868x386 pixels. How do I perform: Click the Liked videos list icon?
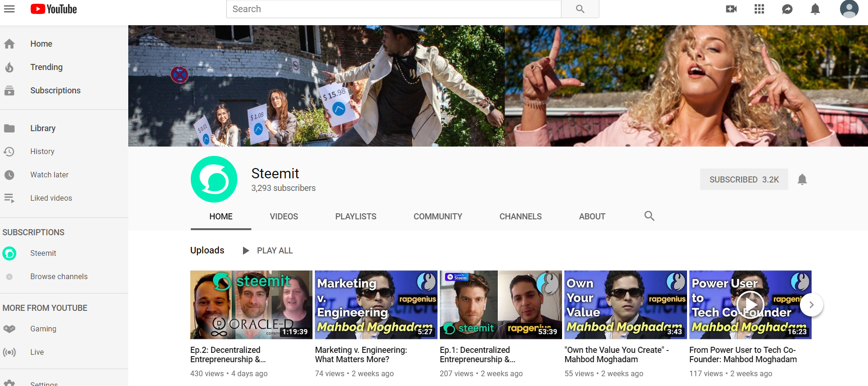(9, 198)
